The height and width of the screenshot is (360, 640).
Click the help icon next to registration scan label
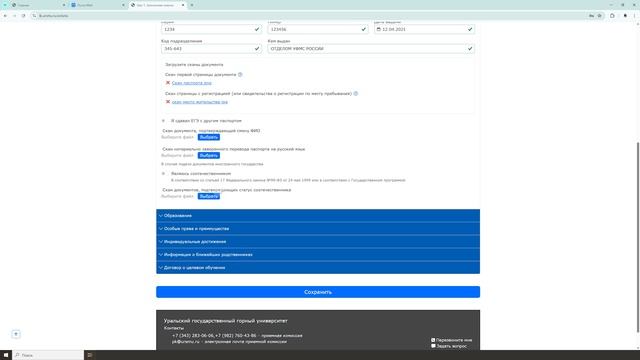tap(356, 93)
